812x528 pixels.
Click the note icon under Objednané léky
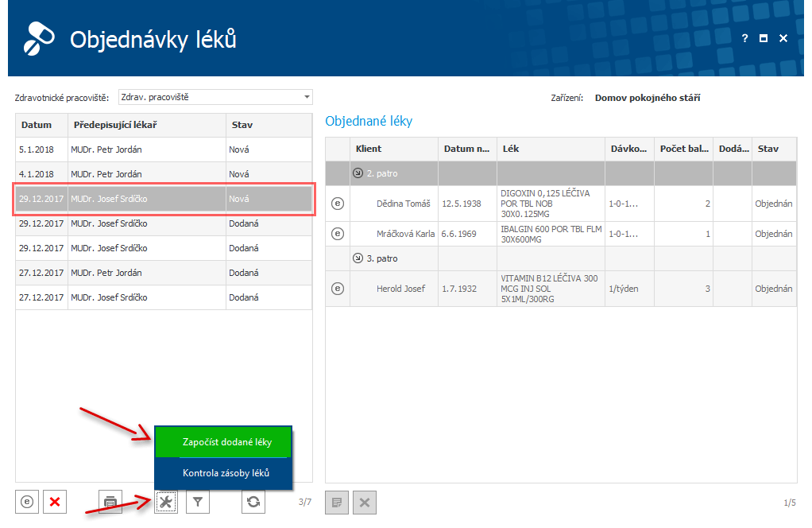pyautogui.click(x=337, y=503)
